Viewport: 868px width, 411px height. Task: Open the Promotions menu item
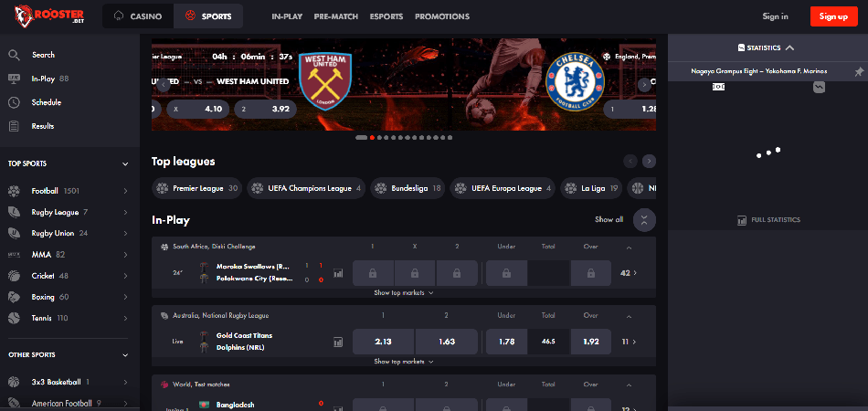[441, 16]
